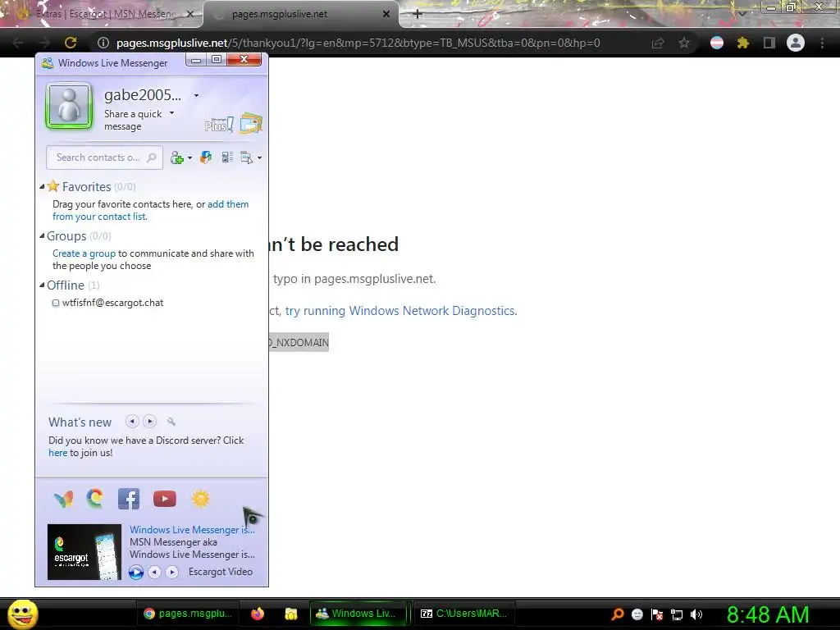Screen dimensions: 840x630
Task: Click the Escargot snail tab icon
Action: (95, 499)
